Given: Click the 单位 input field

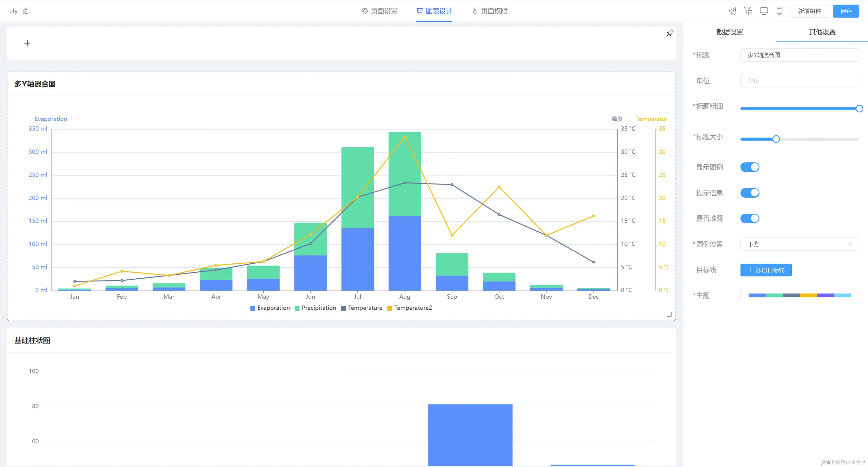Looking at the screenshot, I should tap(799, 81).
